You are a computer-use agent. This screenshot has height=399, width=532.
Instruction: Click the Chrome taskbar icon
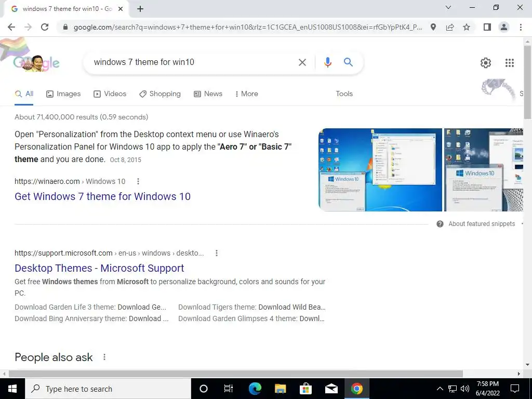(356, 389)
